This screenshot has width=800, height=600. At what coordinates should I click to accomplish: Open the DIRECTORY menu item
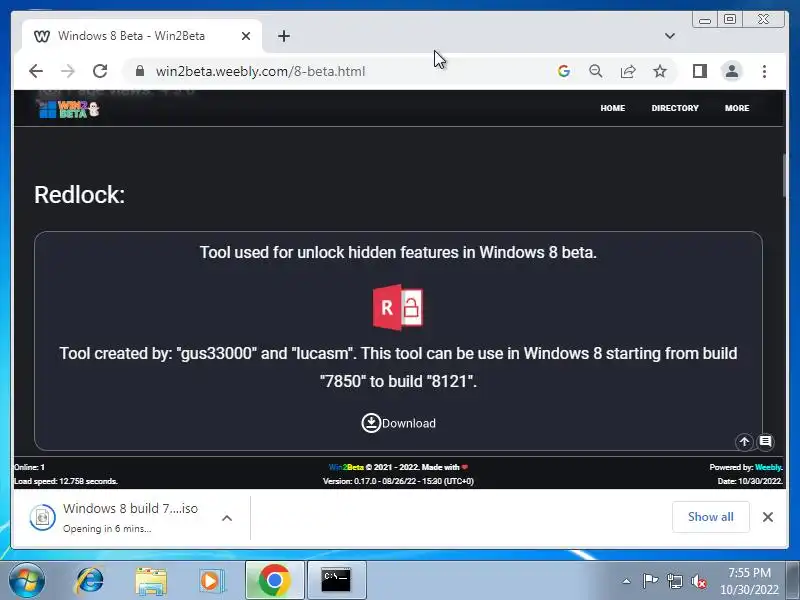pos(674,108)
